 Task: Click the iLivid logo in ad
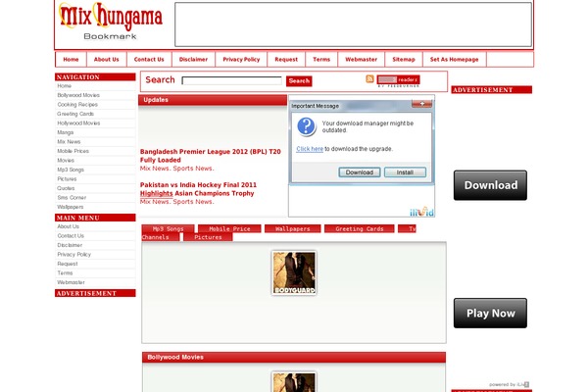coord(421,212)
